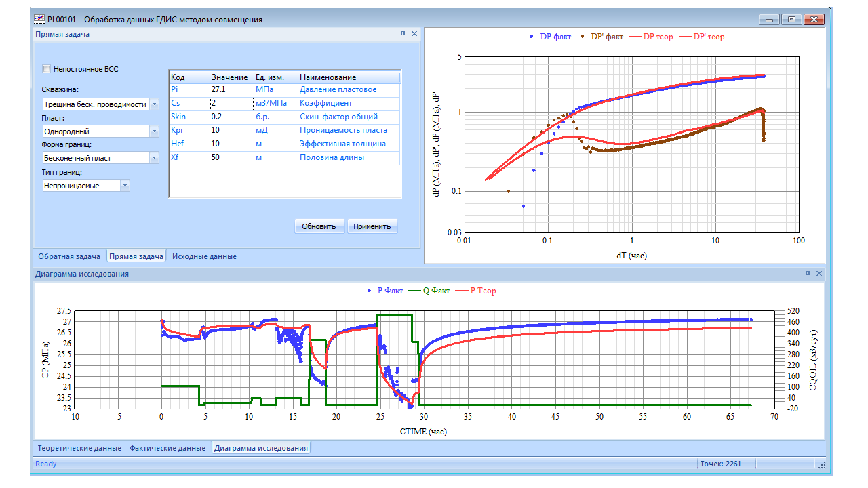Select the Cs value cell

pyautogui.click(x=231, y=103)
